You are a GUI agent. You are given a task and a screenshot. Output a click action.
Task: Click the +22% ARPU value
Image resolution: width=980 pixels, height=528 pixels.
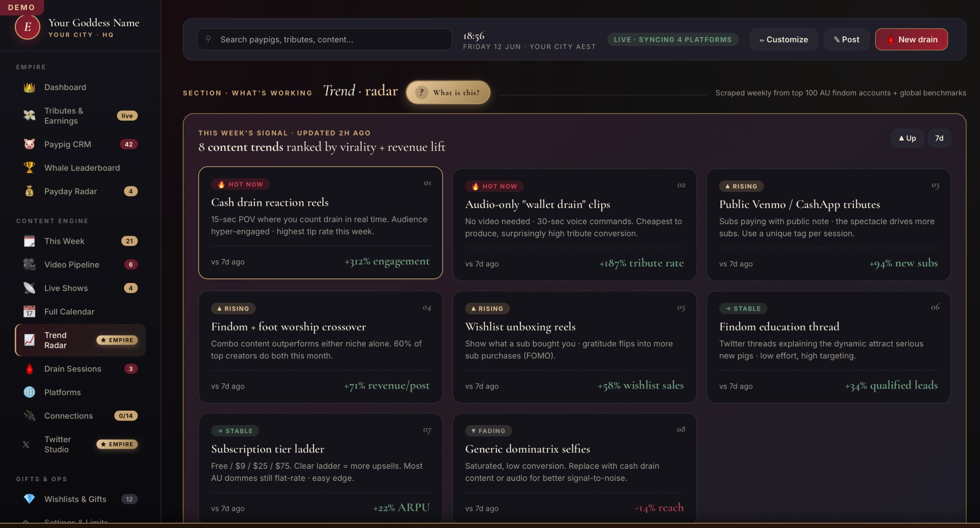[x=401, y=508]
